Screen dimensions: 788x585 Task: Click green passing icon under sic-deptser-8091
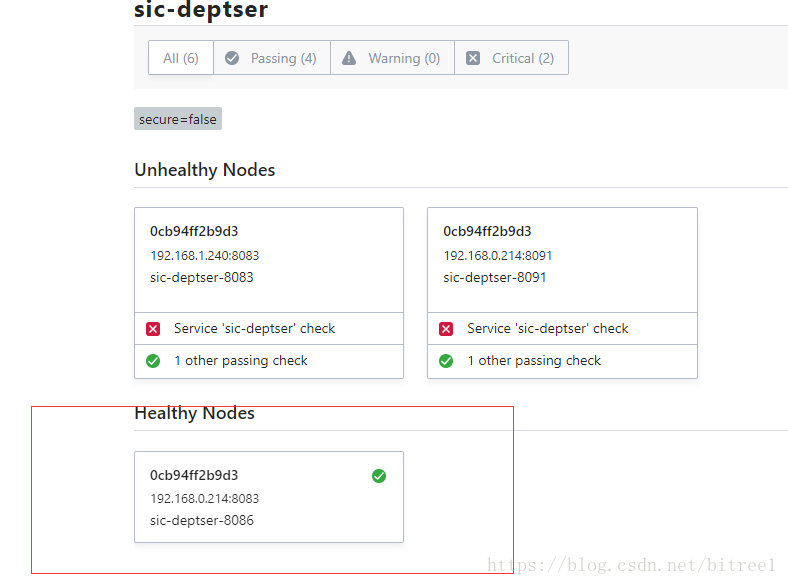coord(446,361)
